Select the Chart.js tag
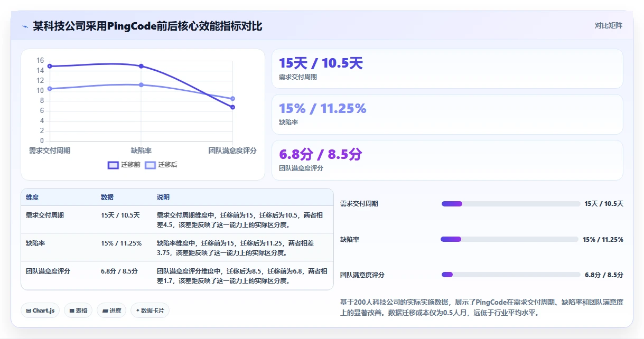644x339 pixels. point(41,310)
